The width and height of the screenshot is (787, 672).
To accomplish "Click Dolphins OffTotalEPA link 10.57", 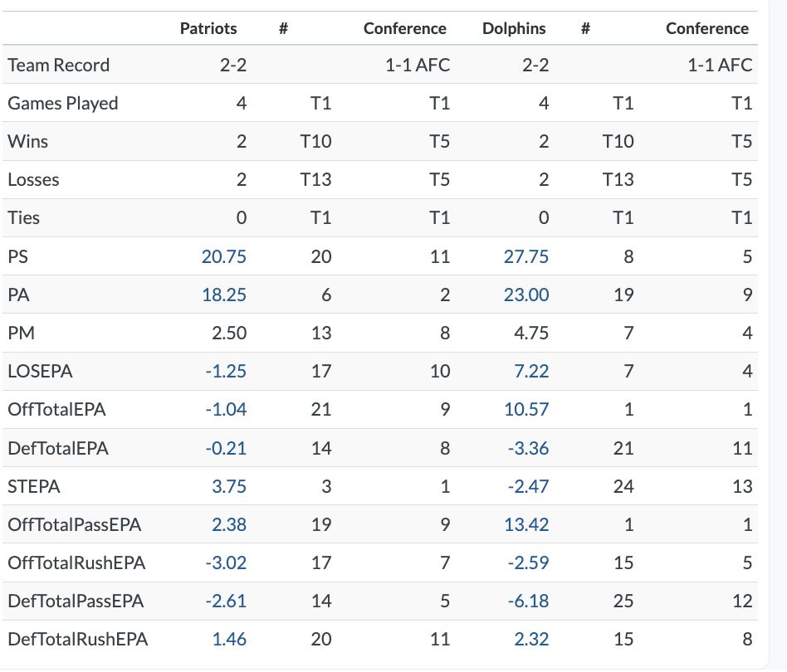I will pyautogui.click(x=527, y=409).
